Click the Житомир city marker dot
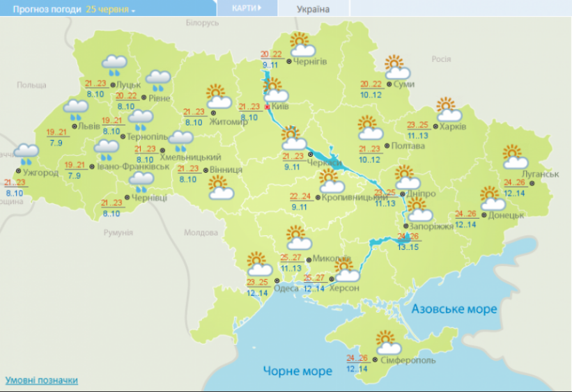The image size is (572, 392). [213, 113]
